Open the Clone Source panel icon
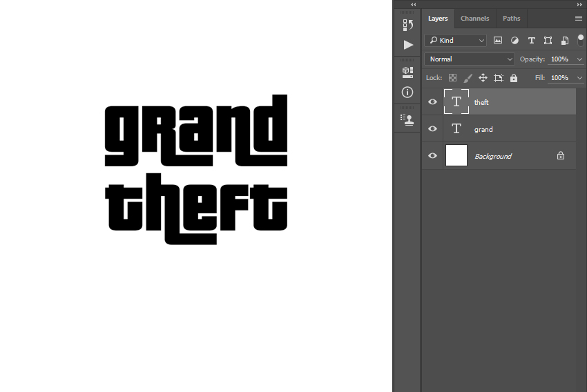 [407, 120]
